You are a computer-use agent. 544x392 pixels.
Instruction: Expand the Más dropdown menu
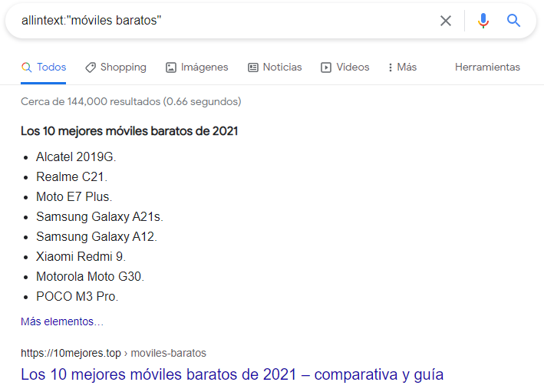403,68
